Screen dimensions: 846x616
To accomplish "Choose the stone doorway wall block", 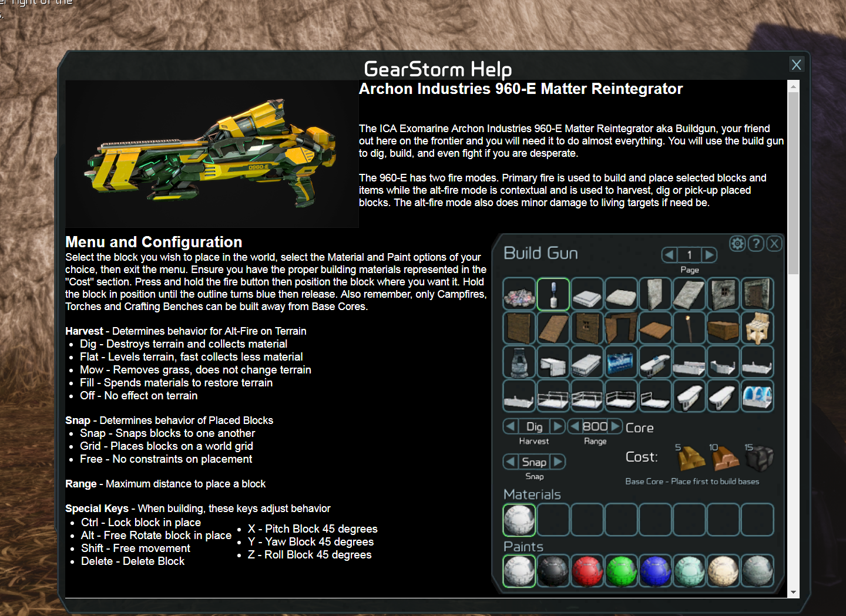I will tap(758, 294).
